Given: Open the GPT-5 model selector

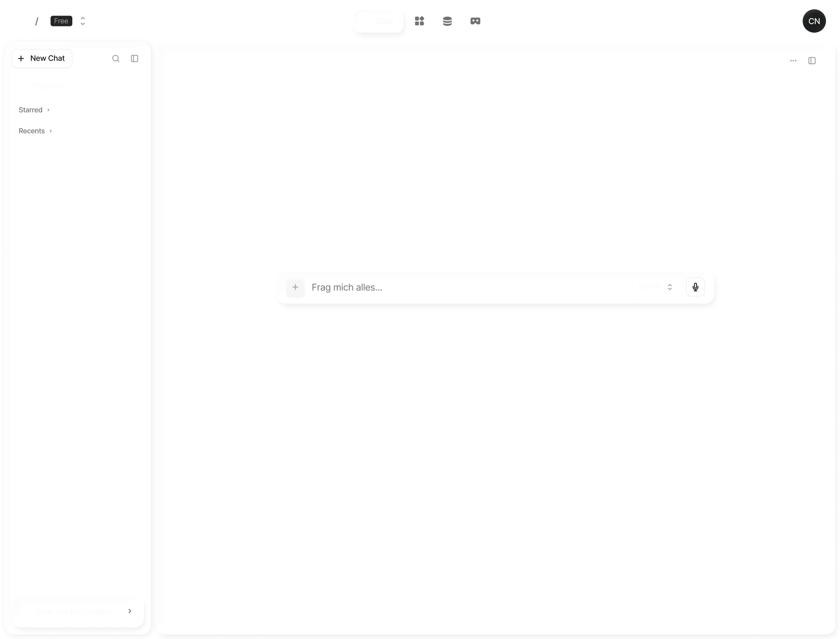Looking at the screenshot, I should pos(656,287).
